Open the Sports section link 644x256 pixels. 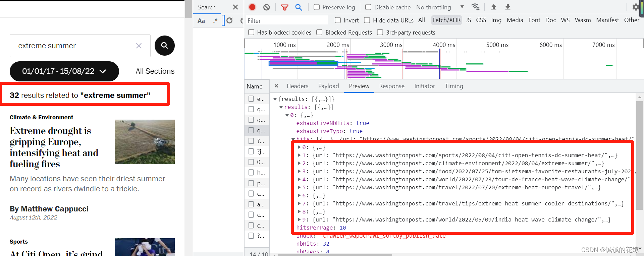pyautogui.click(x=19, y=242)
